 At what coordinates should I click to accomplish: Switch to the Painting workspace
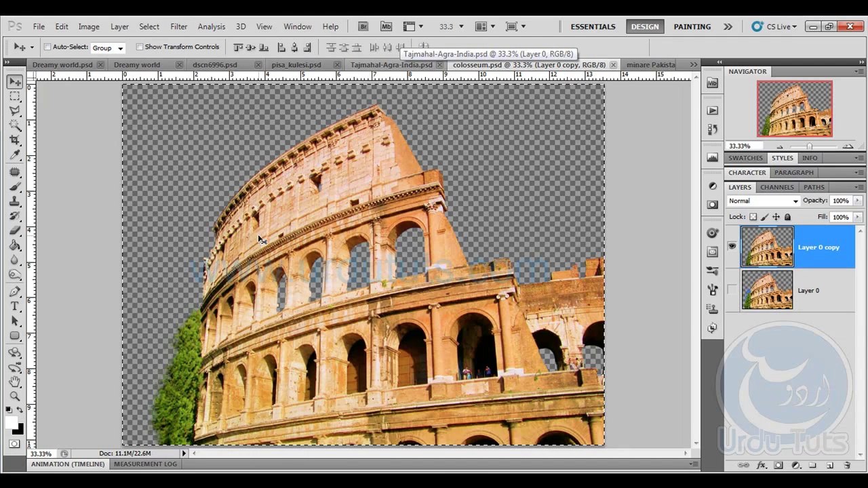tap(692, 26)
